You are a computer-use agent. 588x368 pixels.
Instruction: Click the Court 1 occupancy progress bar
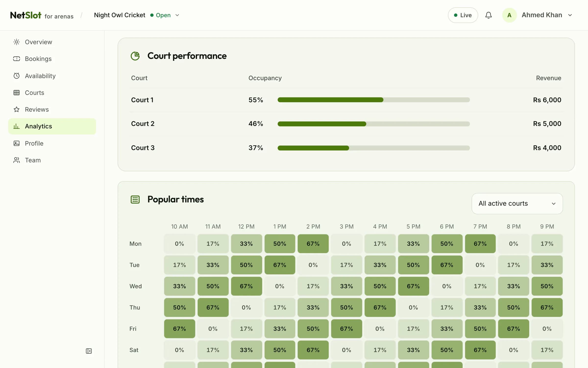[x=374, y=100]
